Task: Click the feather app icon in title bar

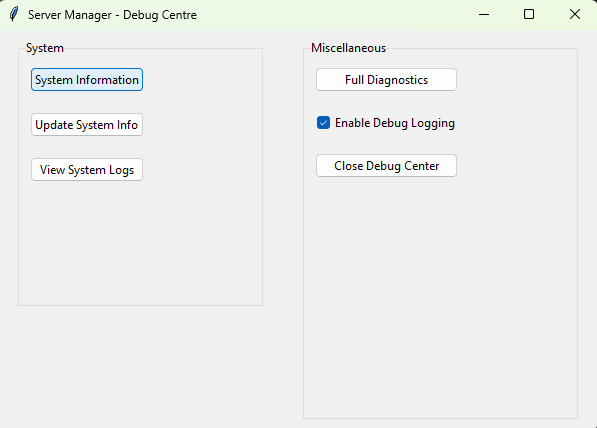Action: (x=14, y=14)
